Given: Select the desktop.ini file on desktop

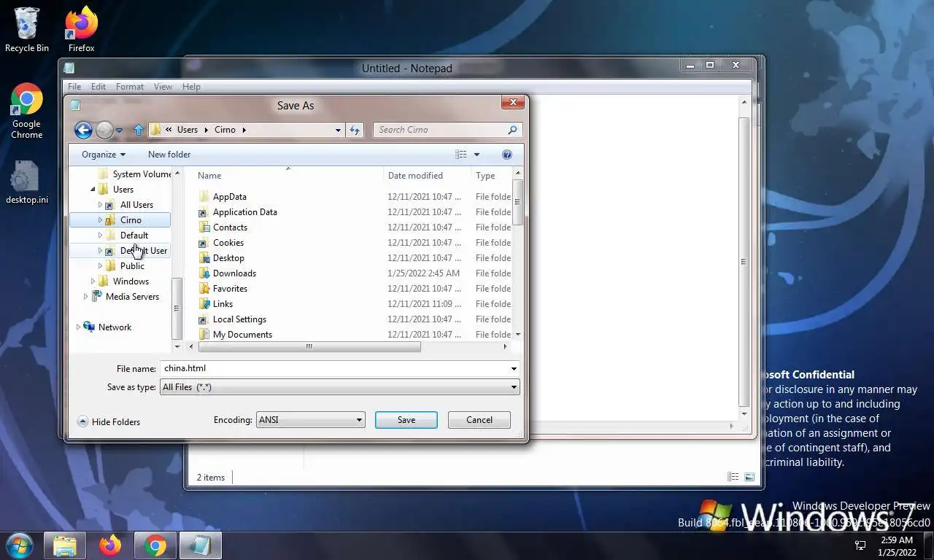Looking at the screenshot, I should 27,182.
